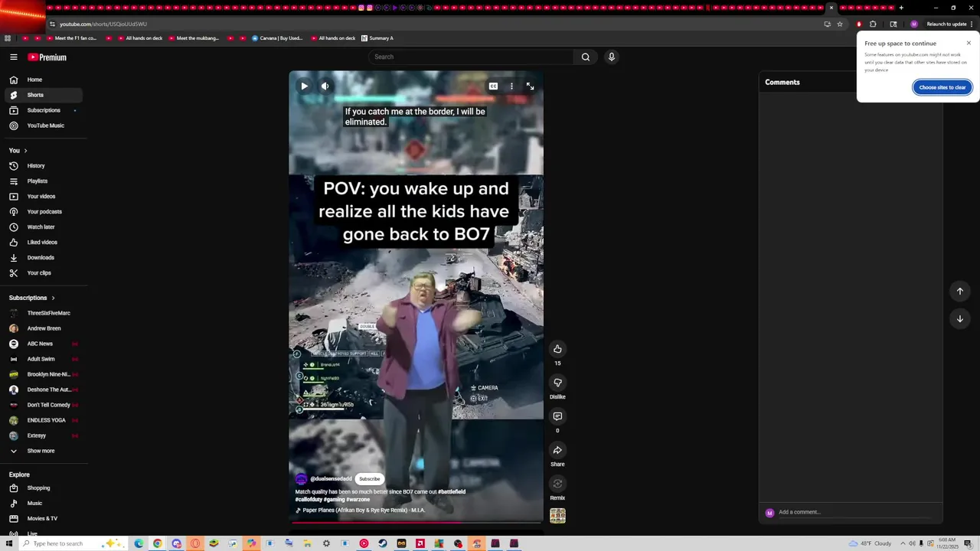Open a new Chrome tab
Viewport: 980px width, 551px height.
901,8
